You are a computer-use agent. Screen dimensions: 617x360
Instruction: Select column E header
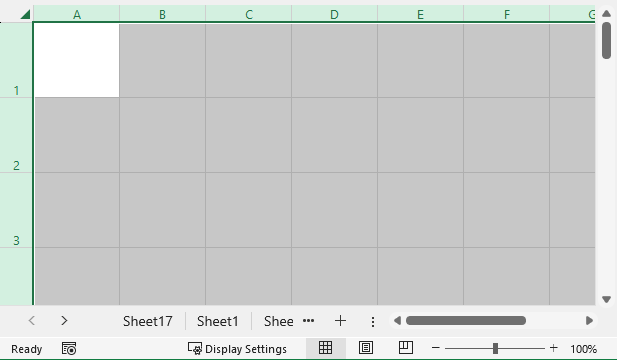(x=420, y=15)
